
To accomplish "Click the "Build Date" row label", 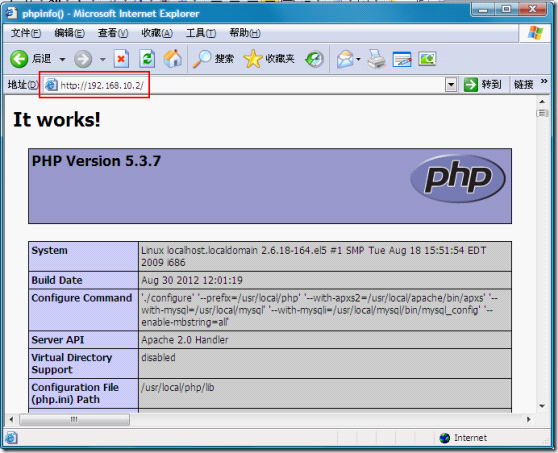I will click(57, 280).
